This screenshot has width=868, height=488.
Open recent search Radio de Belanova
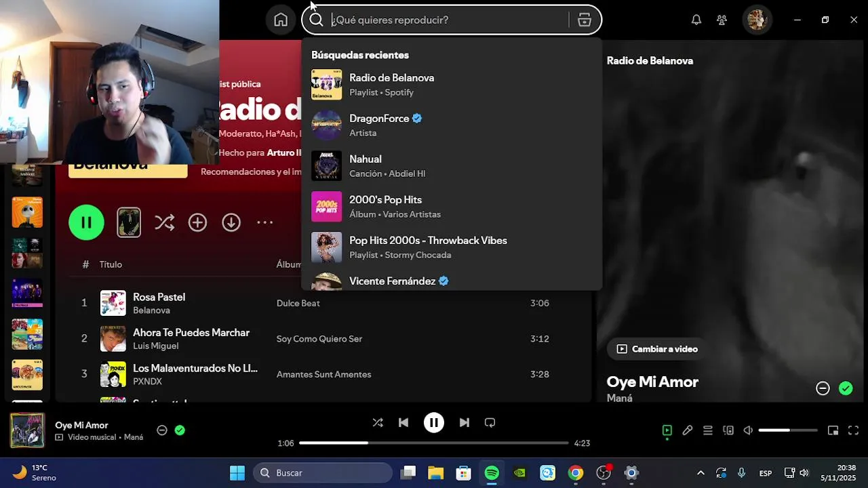[x=452, y=84]
